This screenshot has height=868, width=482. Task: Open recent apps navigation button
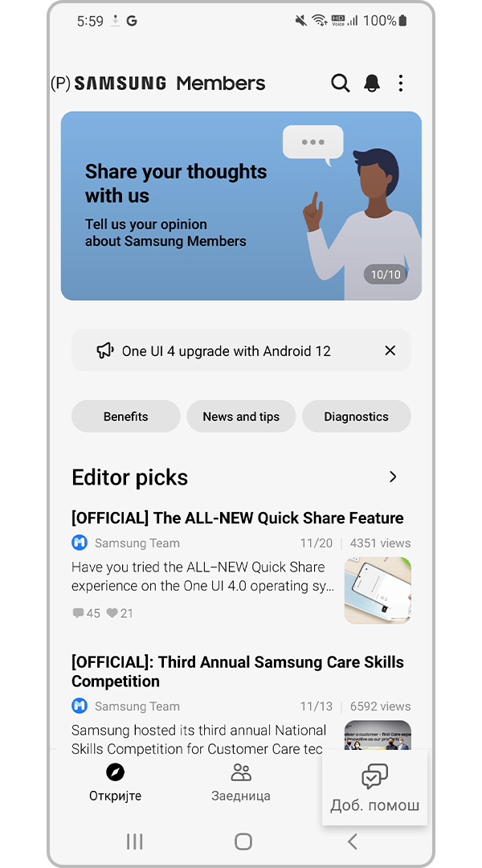click(x=134, y=841)
